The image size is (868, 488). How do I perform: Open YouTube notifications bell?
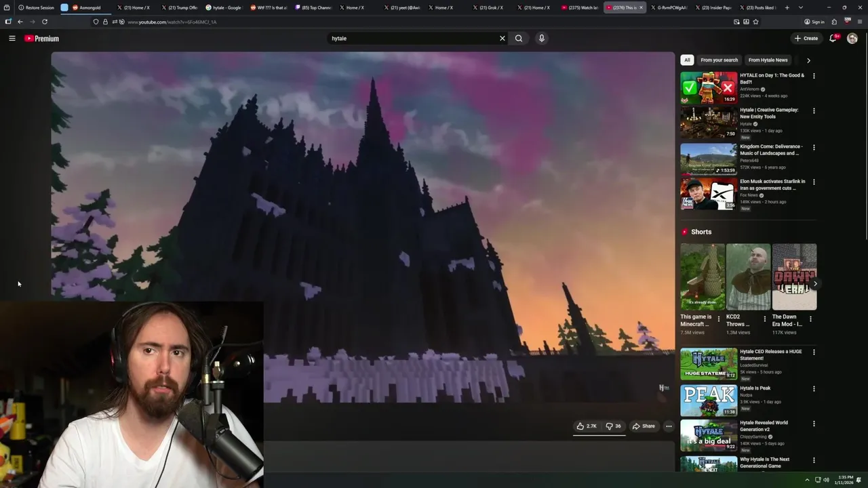(833, 39)
